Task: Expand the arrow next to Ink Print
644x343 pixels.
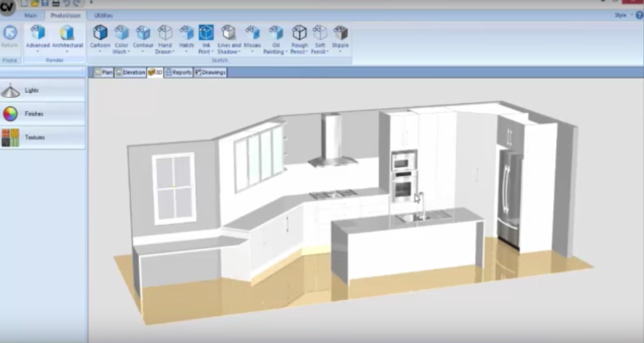Action: [213, 52]
